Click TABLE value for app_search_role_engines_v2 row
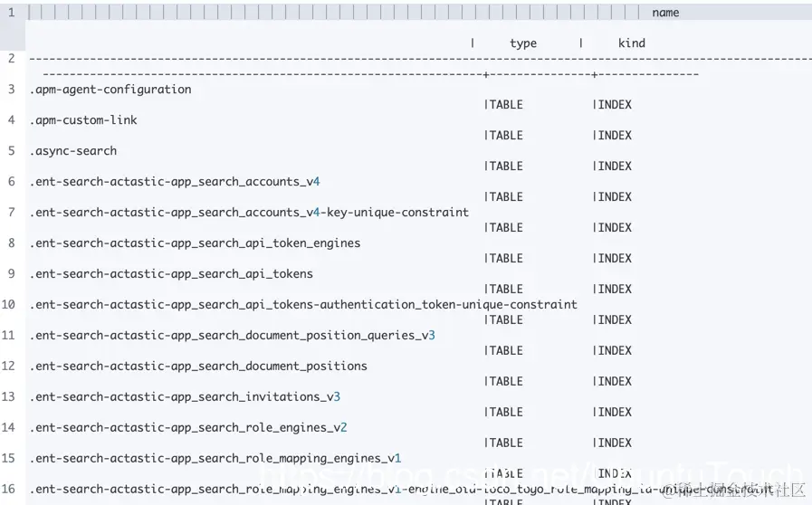The width and height of the screenshot is (812, 505). coord(506,443)
